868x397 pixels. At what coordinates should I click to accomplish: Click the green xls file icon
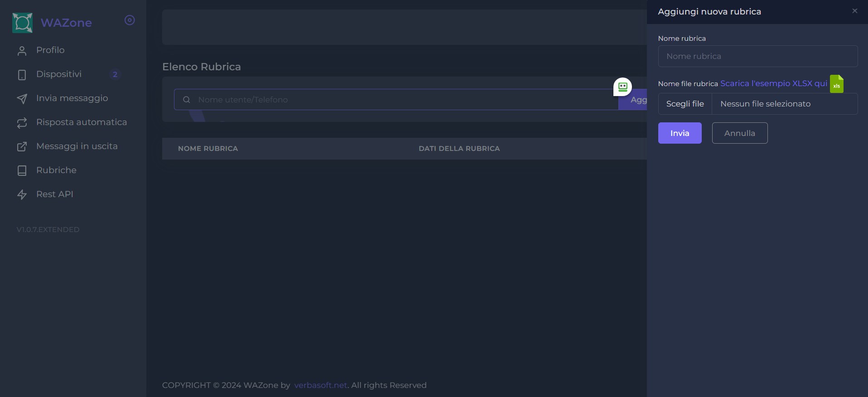coord(836,84)
